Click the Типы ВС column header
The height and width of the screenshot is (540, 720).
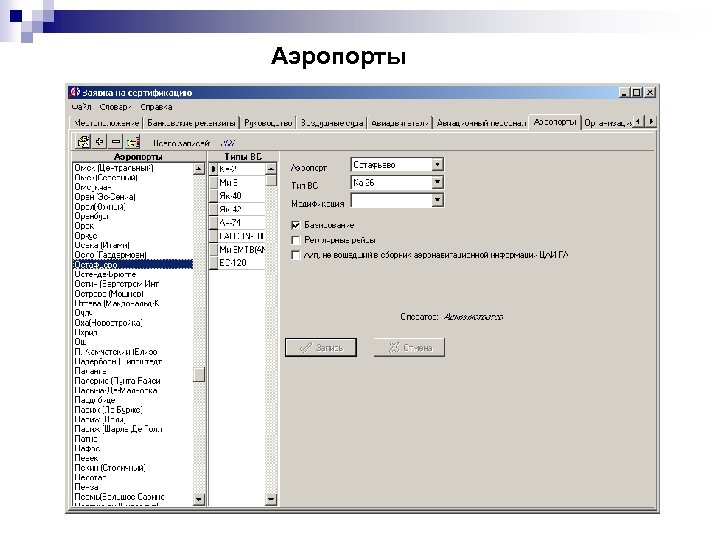(243, 157)
